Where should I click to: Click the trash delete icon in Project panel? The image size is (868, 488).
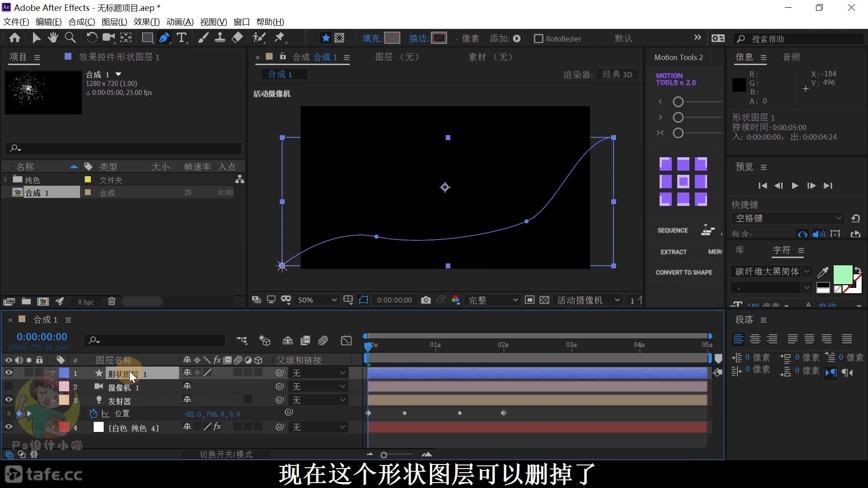(x=112, y=301)
